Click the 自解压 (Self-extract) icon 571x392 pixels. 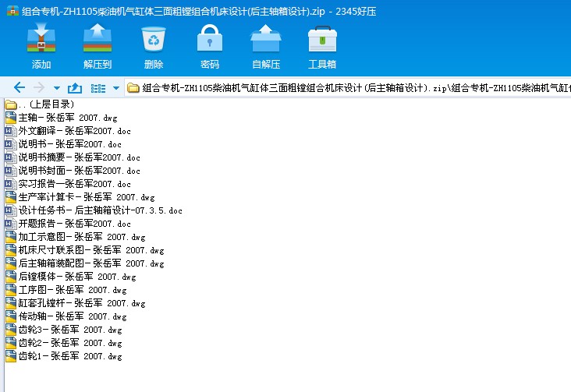point(266,38)
